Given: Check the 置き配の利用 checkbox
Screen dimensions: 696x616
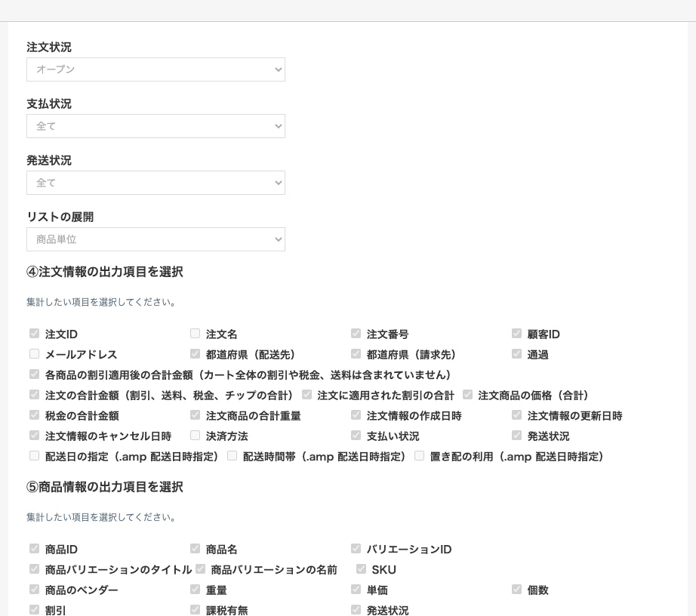Looking at the screenshot, I should (x=419, y=456).
